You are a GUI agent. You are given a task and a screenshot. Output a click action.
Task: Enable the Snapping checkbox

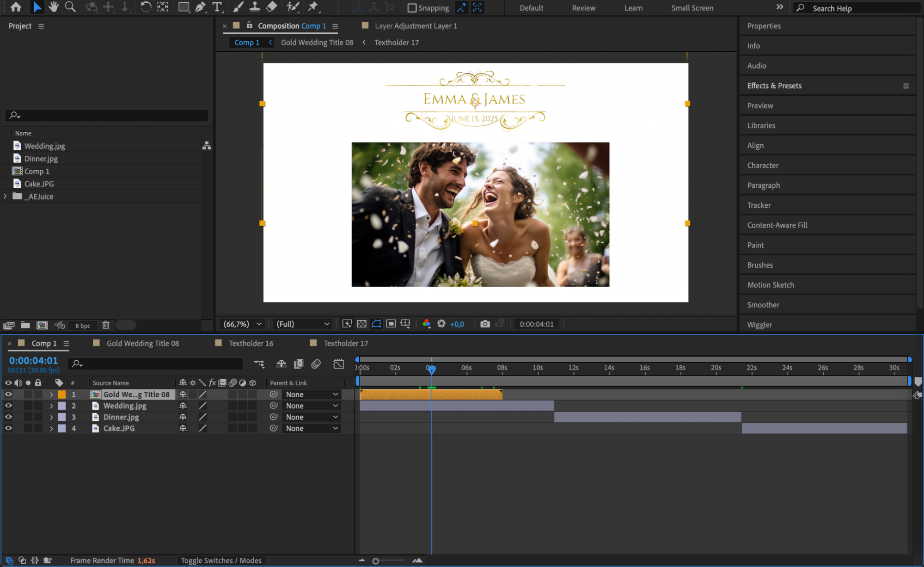[412, 8]
